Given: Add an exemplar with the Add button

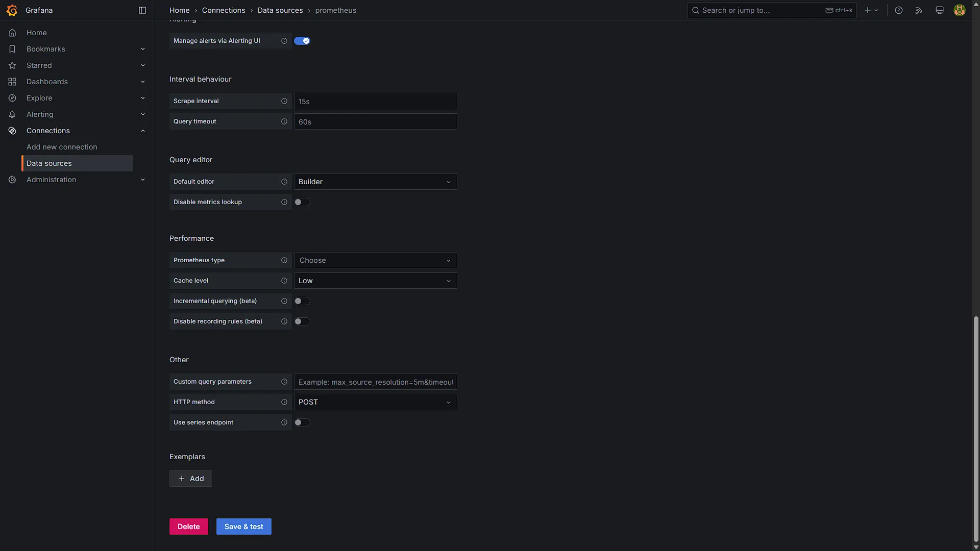Looking at the screenshot, I should click(x=191, y=479).
